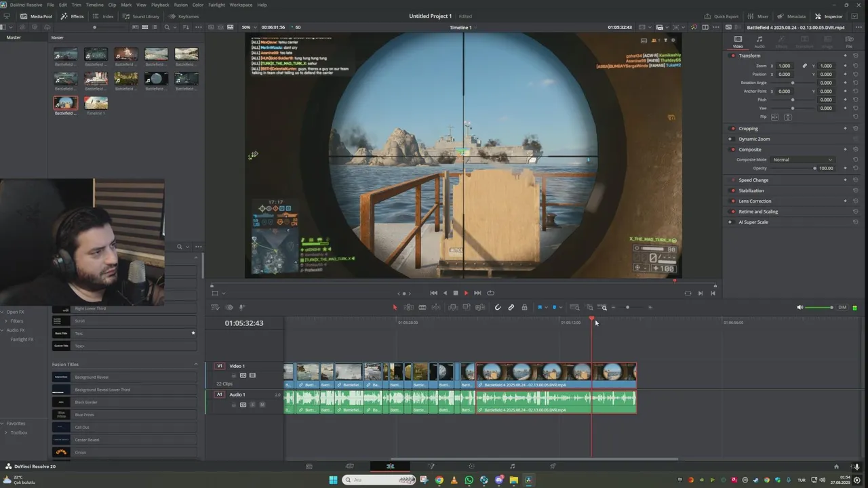
Task: Toggle the position lock padlock icon
Action: [x=524, y=307]
